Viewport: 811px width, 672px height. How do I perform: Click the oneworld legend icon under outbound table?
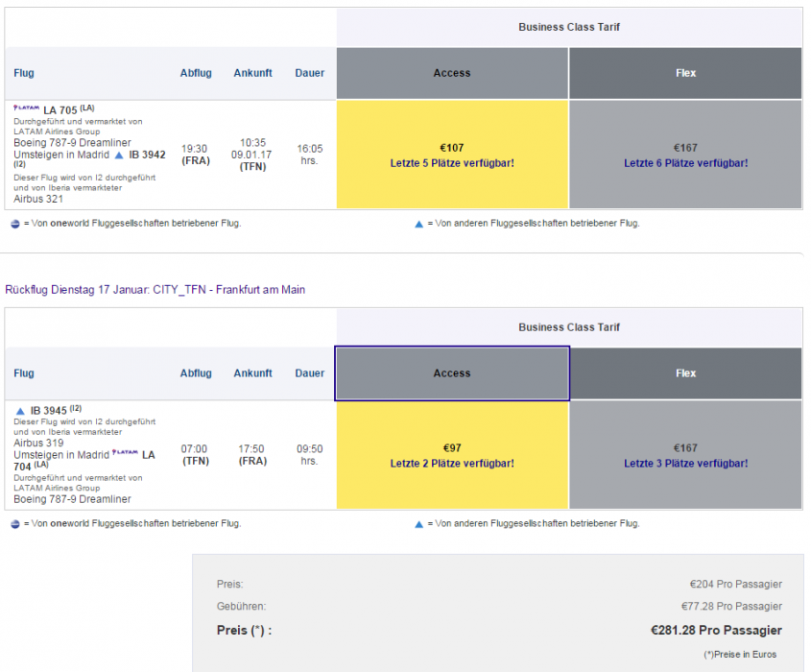pos(14,224)
